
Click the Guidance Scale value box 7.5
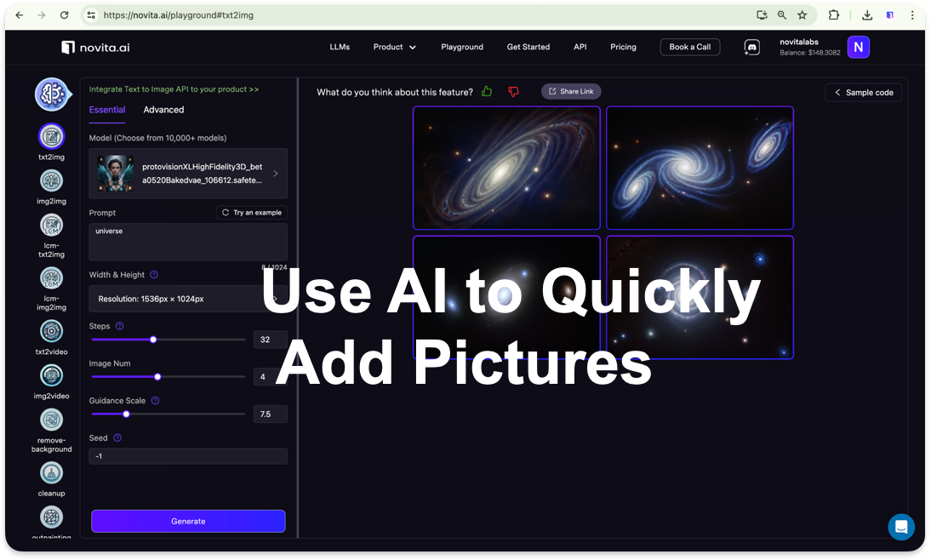pos(270,414)
